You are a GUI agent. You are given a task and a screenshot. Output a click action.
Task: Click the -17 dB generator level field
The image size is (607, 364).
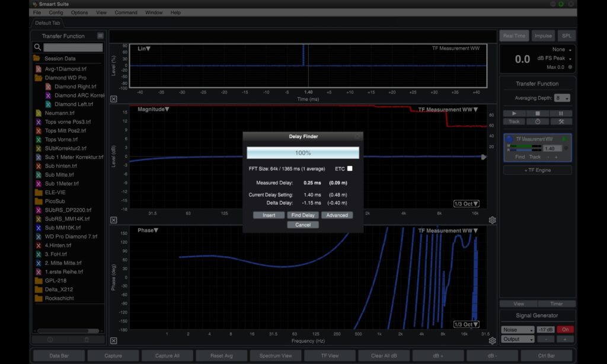click(546, 330)
